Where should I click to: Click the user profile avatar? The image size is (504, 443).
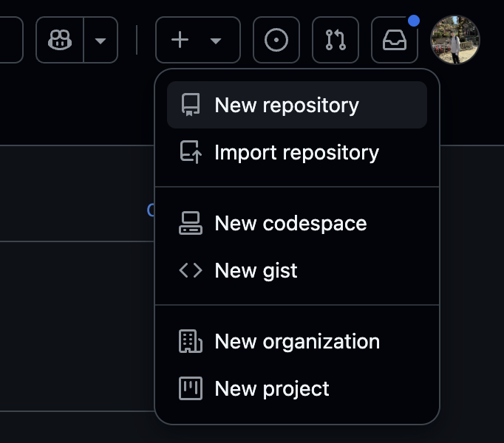[455, 40]
